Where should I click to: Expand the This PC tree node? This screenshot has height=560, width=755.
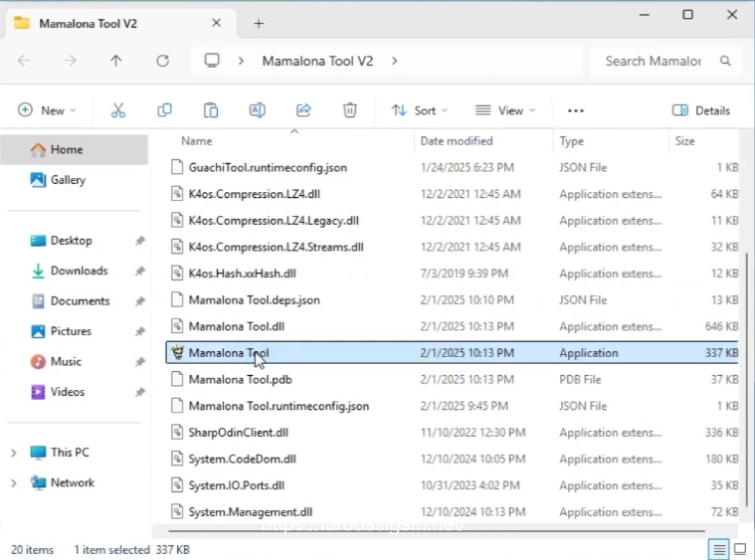[x=14, y=453]
